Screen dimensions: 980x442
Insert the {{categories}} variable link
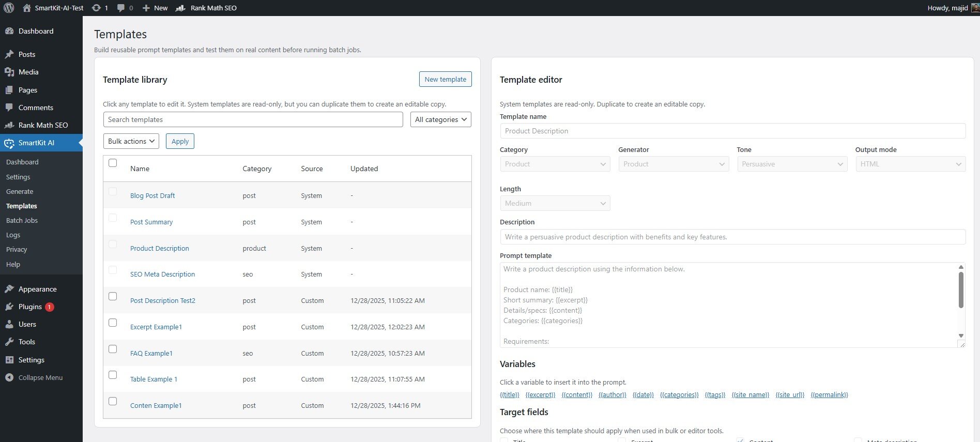point(679,394)
